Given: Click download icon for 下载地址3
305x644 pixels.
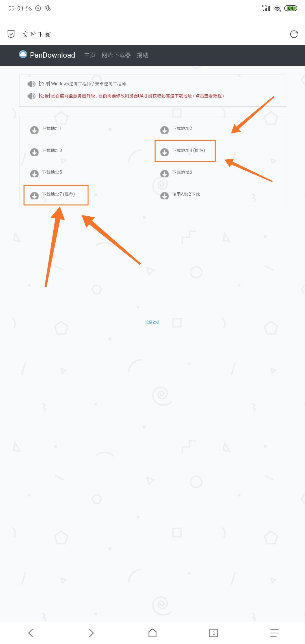Looking at the screenshot, I should (x=34, y=152).
